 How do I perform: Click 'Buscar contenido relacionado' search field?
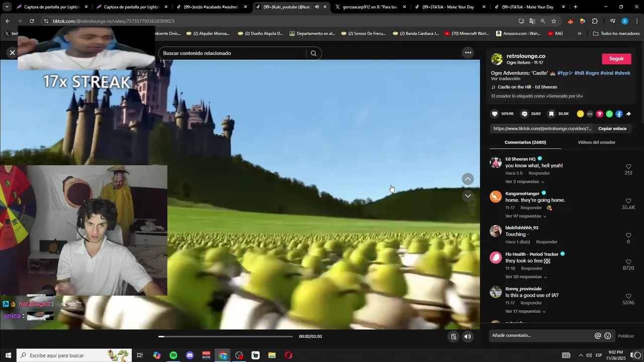(x=233, y=53)
